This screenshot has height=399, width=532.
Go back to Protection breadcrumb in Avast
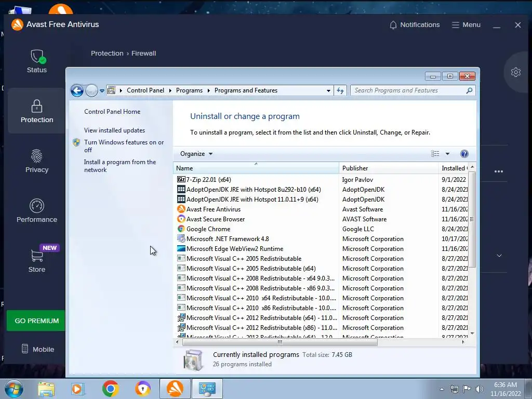107,54
